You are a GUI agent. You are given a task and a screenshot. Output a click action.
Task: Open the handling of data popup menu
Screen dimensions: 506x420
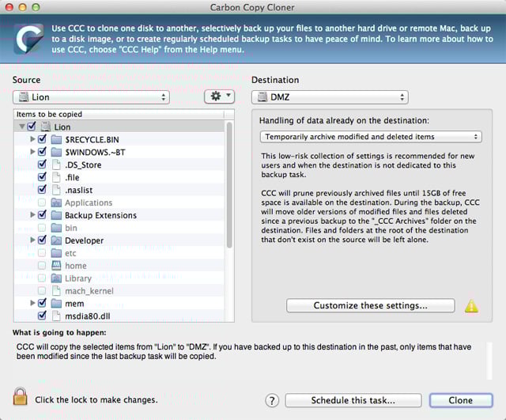coord(371,137)
